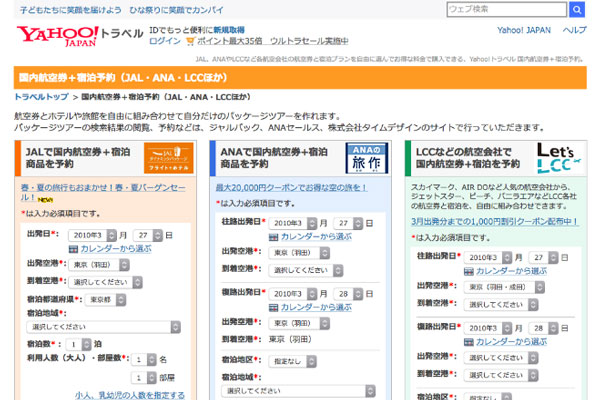Open JAL 部屋数 dropdown

coord(144,378)
